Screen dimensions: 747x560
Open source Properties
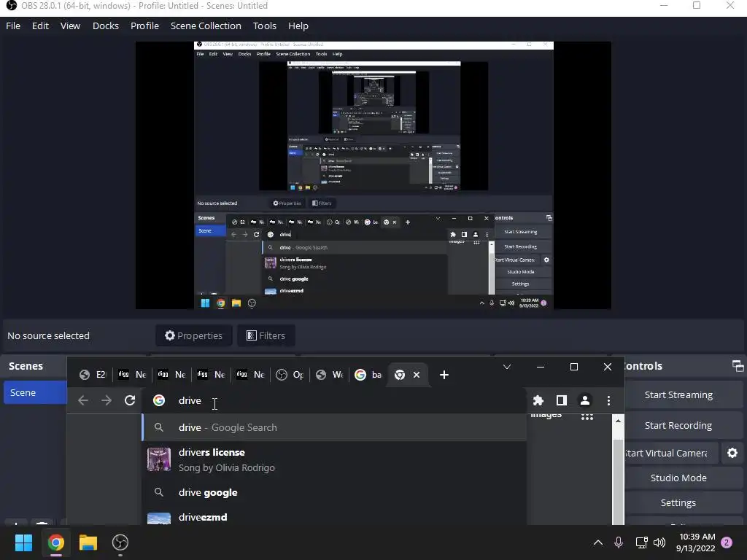193,335
